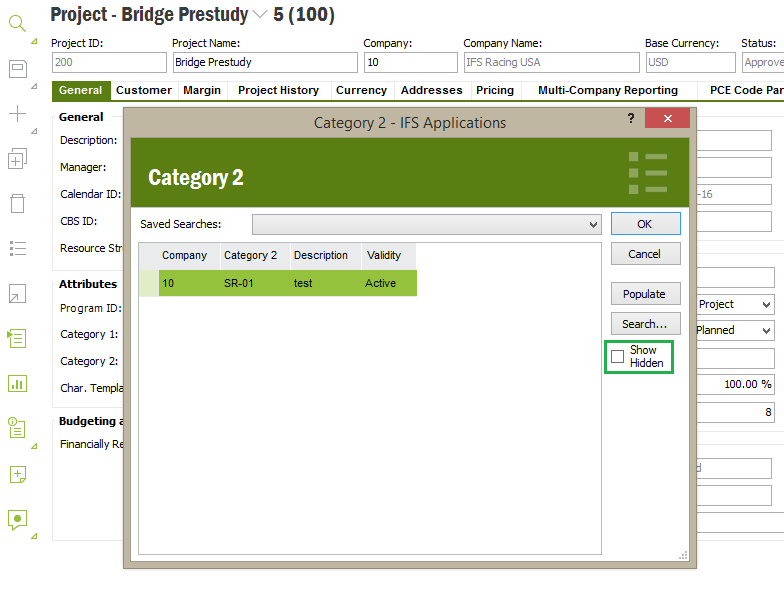This screenshot has width=784, height=600.
Task: Click the Cancel button
Action: point(646,254)
